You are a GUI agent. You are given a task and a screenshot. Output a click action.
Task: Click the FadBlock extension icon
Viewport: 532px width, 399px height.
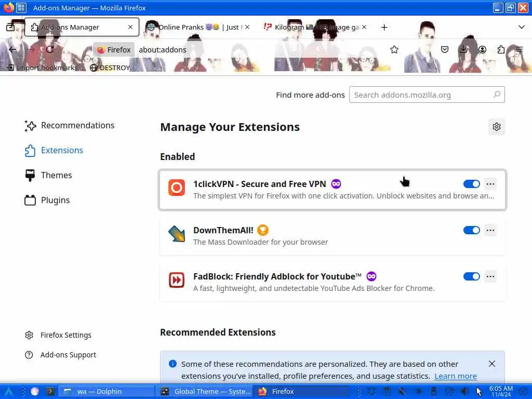click(x=177, y=280)
